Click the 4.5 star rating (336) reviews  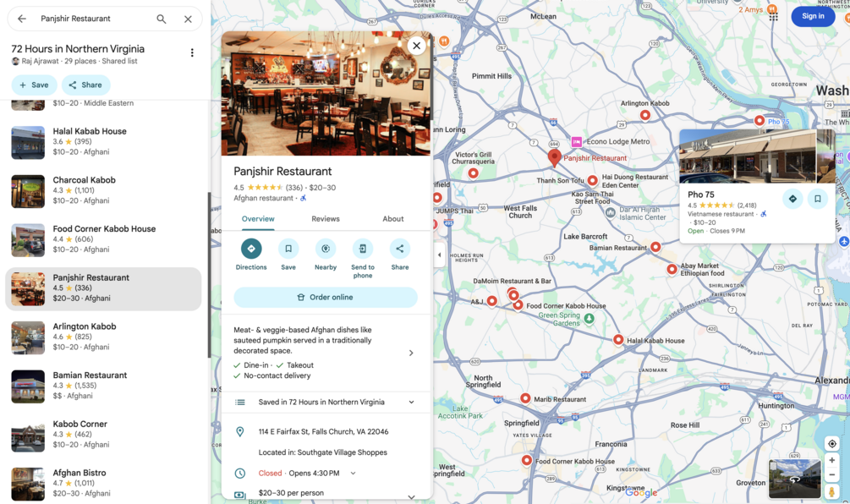coord(268,188)
